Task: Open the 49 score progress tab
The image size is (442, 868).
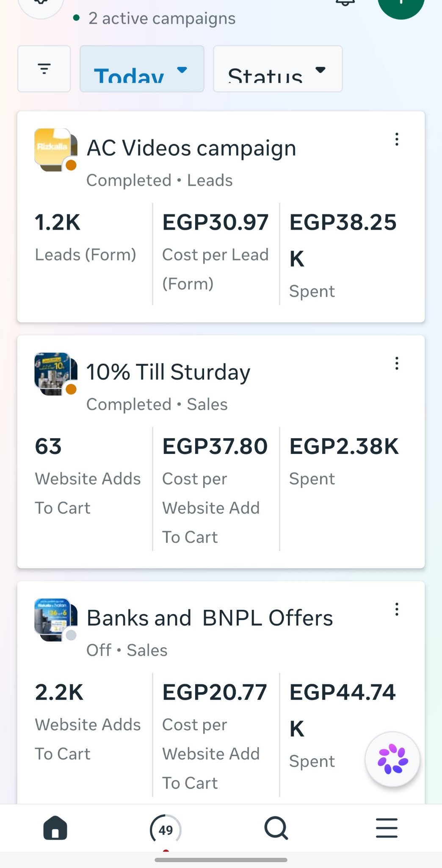Action: coord(166,829)
